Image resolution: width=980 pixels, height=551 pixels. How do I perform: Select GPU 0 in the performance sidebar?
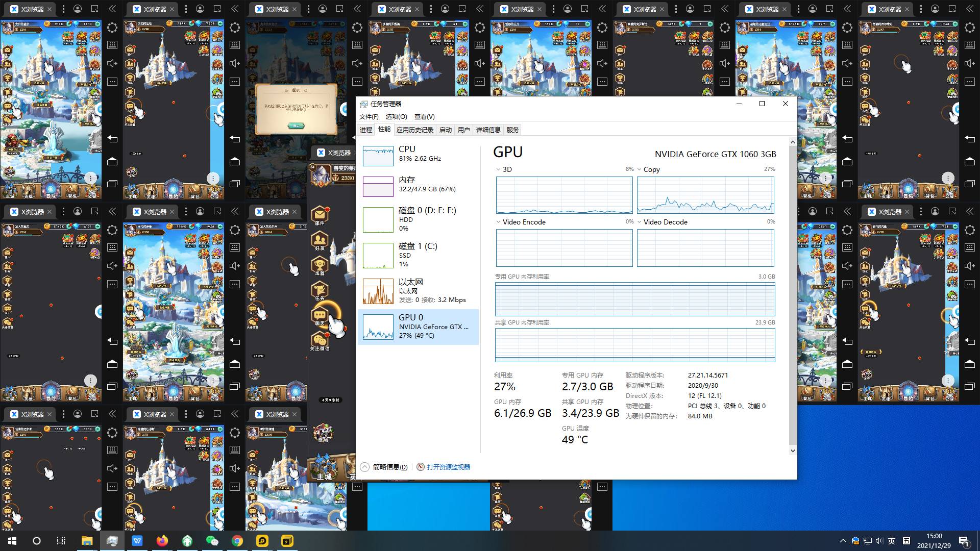[419, 327]
